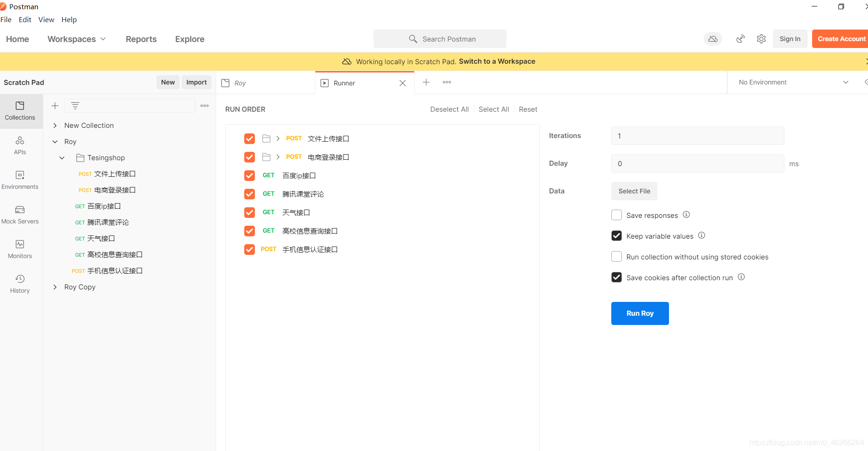Open the File menu
868x451 pixels.
pos(6,19)
